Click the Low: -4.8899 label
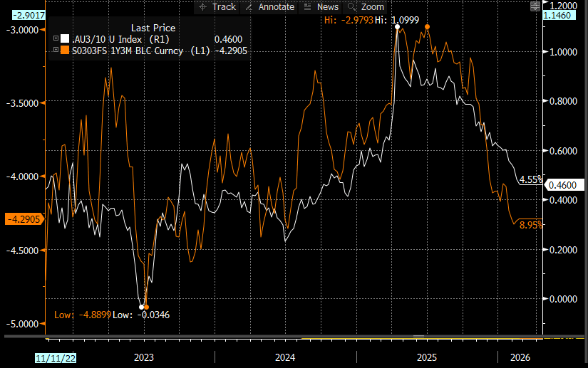 83,315
